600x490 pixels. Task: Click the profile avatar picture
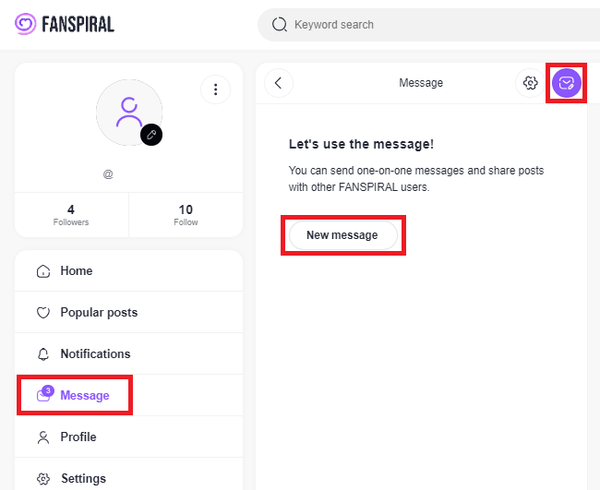tap(128, 110)
